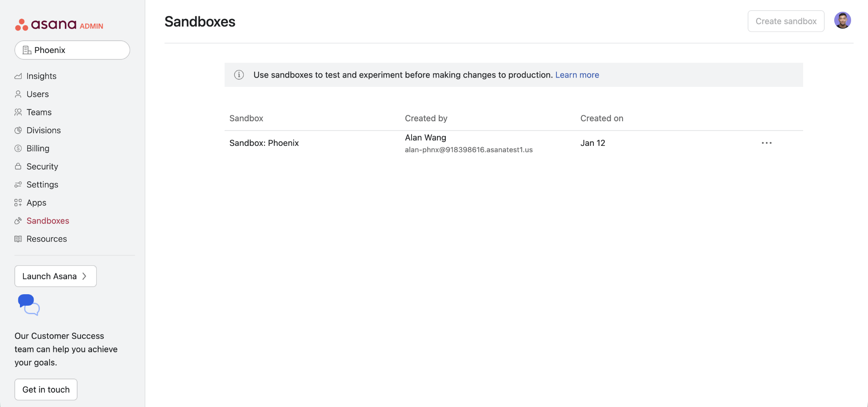
Task: Open the Divisions section
Action: [43, 131]
